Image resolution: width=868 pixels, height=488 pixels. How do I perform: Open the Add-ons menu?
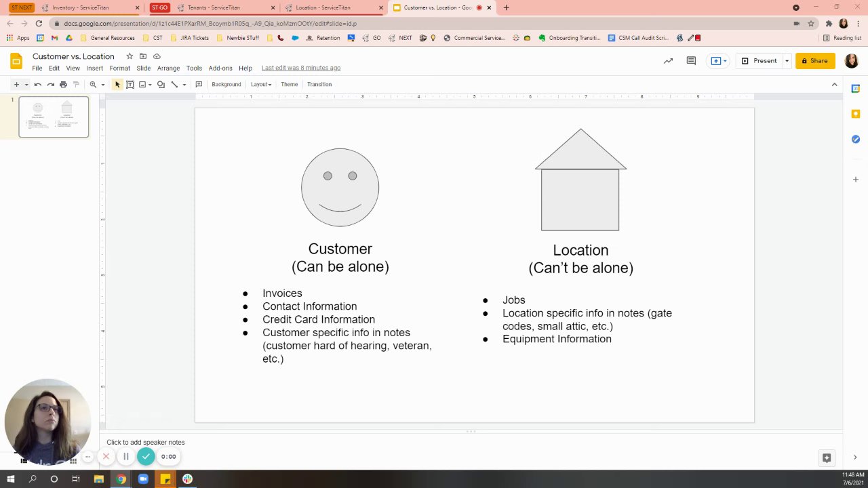pyautogui.click(x=220, y=68)
